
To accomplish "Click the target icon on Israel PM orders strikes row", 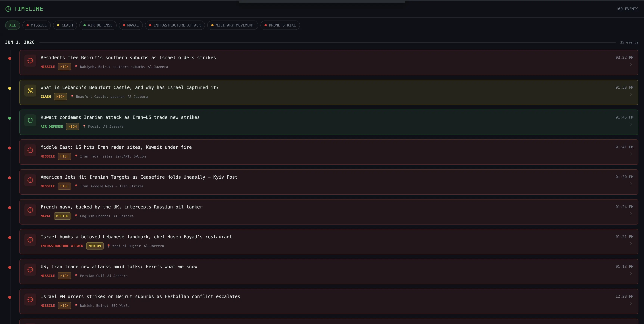I will click(x=30, y=300).
